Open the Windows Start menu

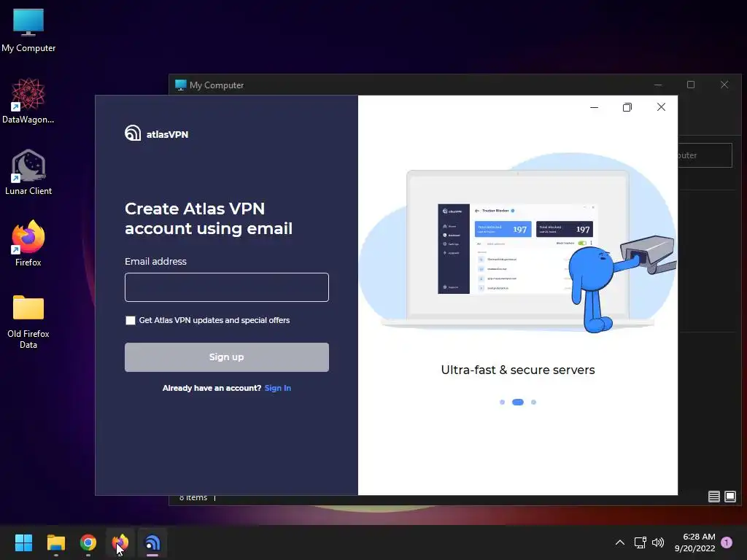click(x=23, y=542)
